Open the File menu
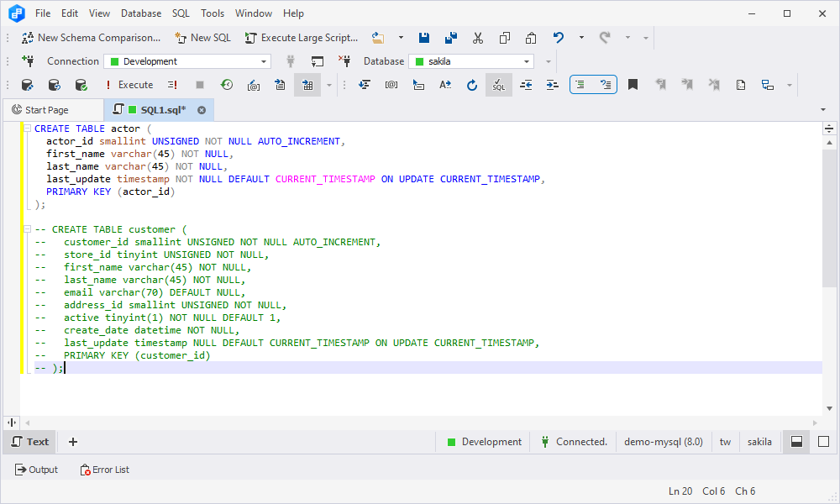This screenshot has width=840, height=504. tap(43, 13)
